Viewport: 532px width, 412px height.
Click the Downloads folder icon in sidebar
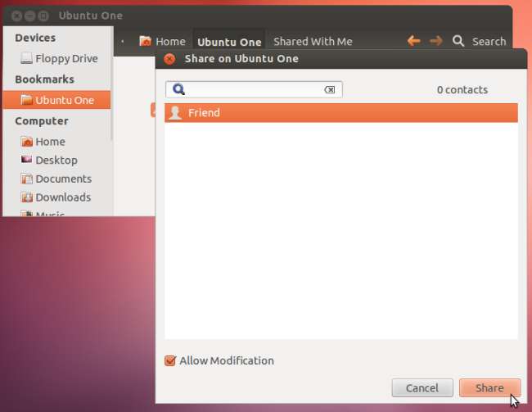tap(26, 197)
